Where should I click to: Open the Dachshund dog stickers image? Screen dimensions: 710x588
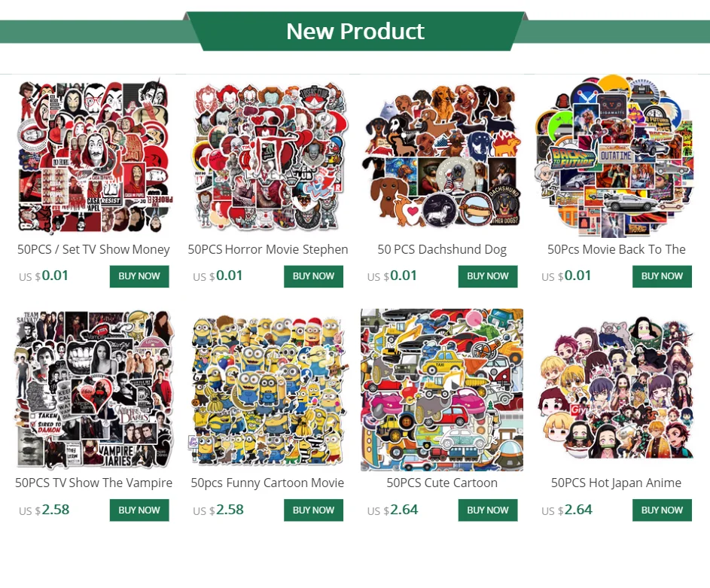tap(442, 156)
